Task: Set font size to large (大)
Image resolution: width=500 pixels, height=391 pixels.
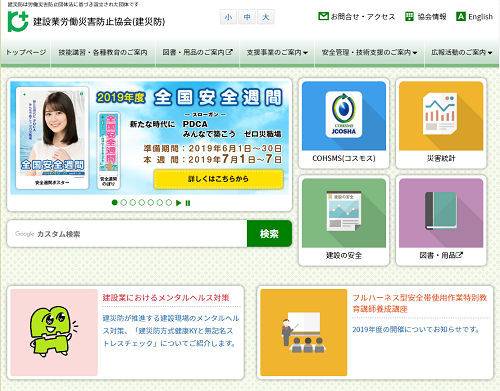Action: pos(266,17)
